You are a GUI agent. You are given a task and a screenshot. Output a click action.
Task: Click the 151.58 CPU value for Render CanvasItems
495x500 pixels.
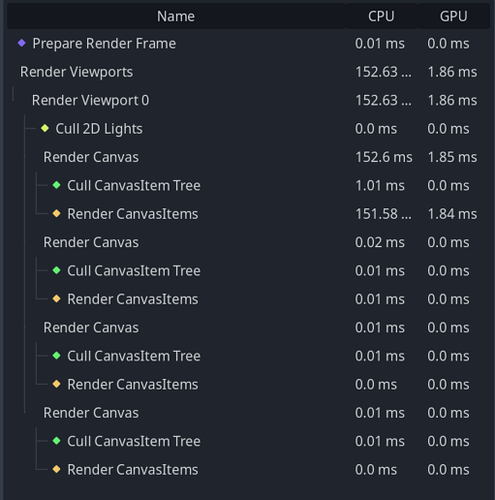(x=383, y=214)
